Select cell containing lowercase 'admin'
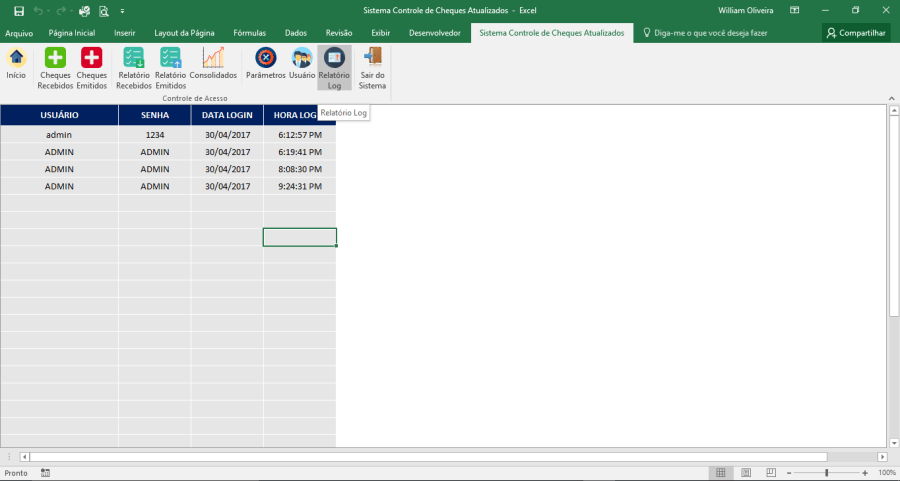The width and height of the screenshot is (900, 481). point(59,135)
